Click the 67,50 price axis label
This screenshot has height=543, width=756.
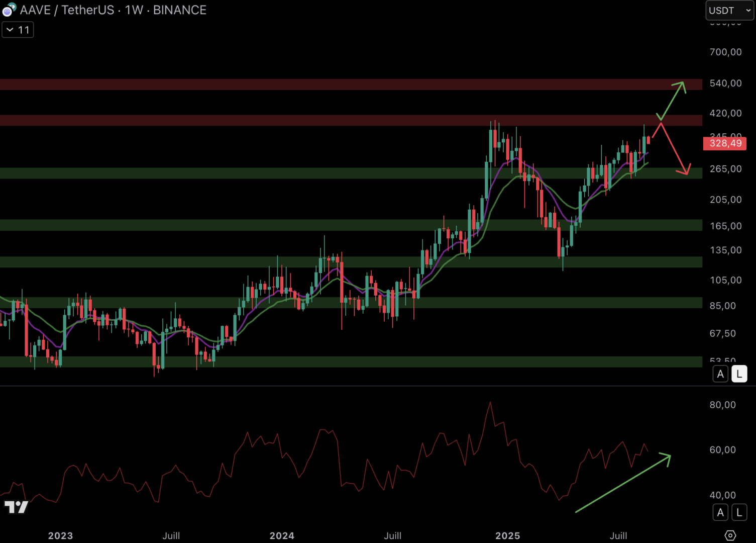[x=722, y=333]
